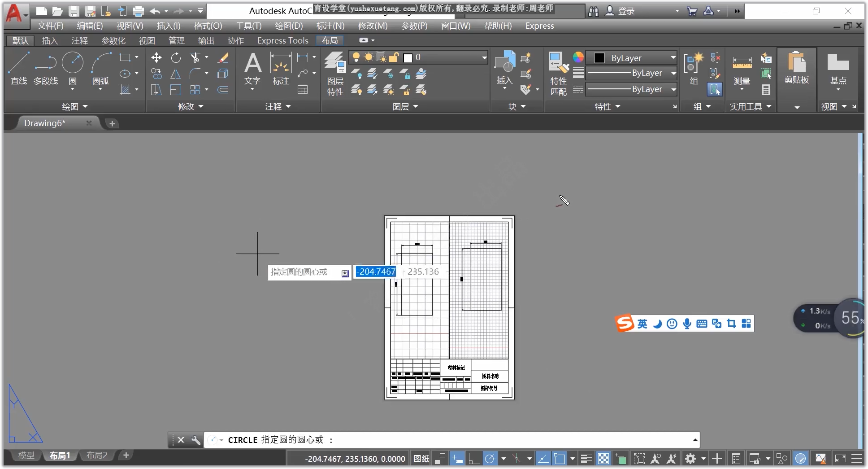Expand the Draw (绘图) panel

point(74,107)
